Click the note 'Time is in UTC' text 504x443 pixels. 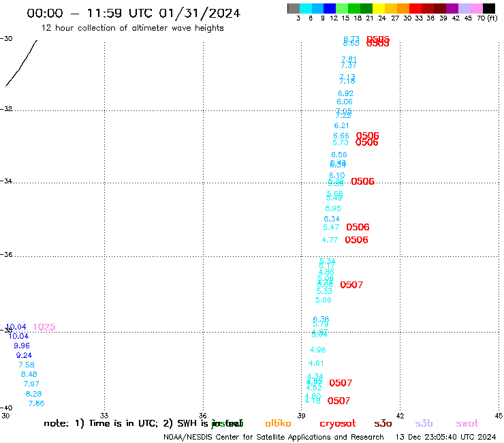click(x=123, y=423)
